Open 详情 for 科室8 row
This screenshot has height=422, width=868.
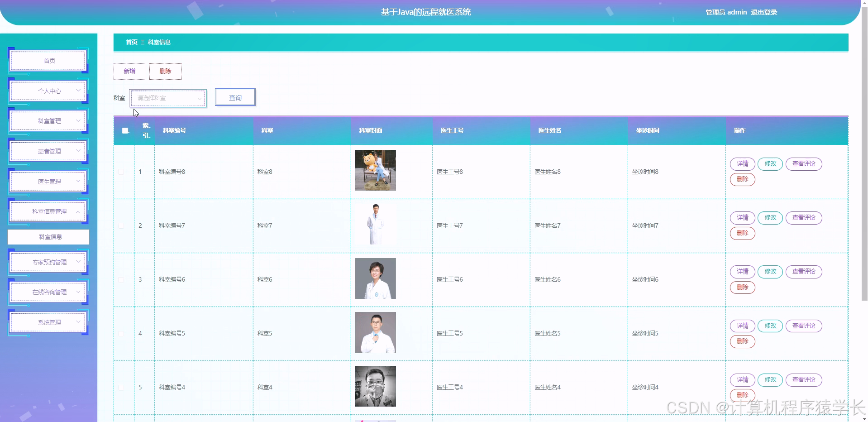(x=742, y=164)
